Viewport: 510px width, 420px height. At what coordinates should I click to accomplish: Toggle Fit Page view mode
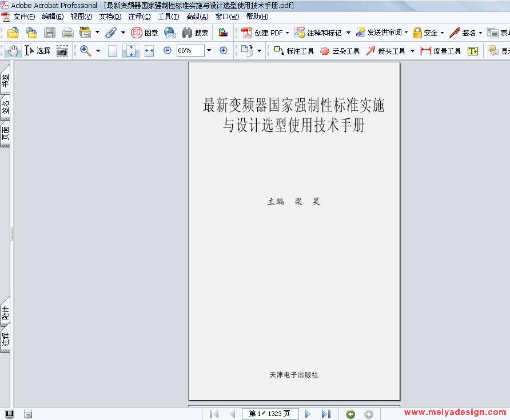click(131, 51)
